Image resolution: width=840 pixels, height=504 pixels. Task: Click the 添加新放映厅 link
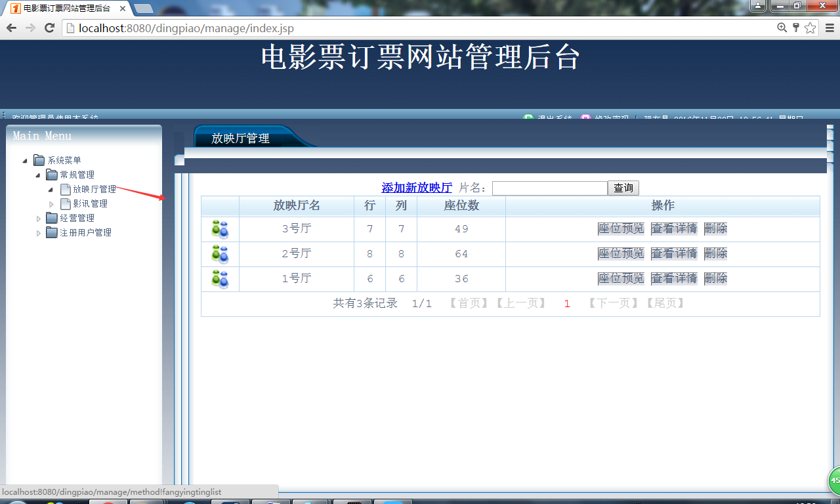pyautogui.click(x=417, y=188)
